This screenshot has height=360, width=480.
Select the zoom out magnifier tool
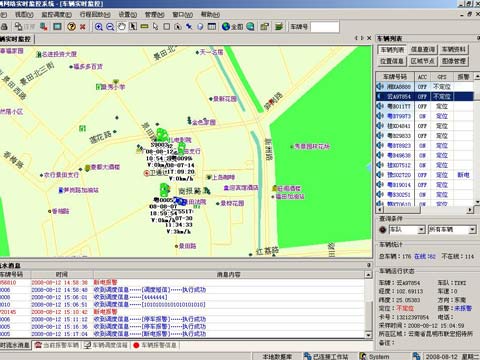[110, 27]
